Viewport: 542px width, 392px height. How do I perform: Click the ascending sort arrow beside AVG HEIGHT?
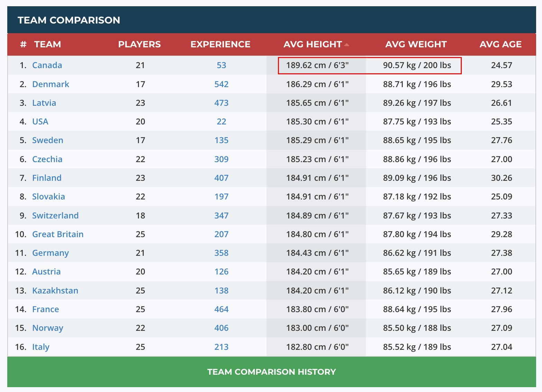click(x=347, y=45)
